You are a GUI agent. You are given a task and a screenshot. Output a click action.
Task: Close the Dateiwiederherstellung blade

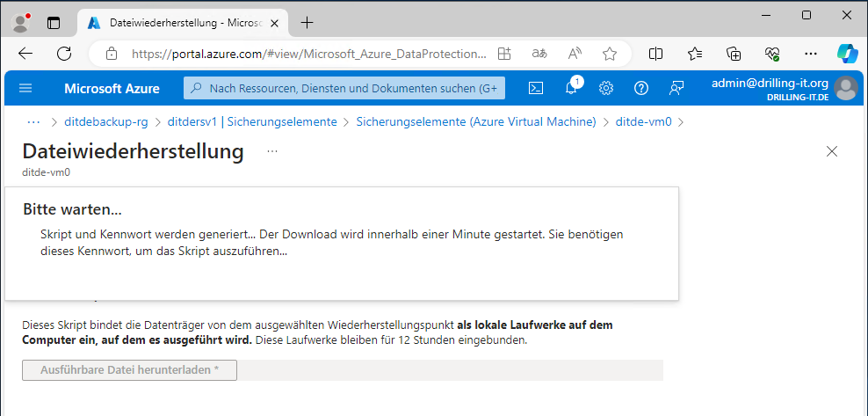tap(831, 151)
